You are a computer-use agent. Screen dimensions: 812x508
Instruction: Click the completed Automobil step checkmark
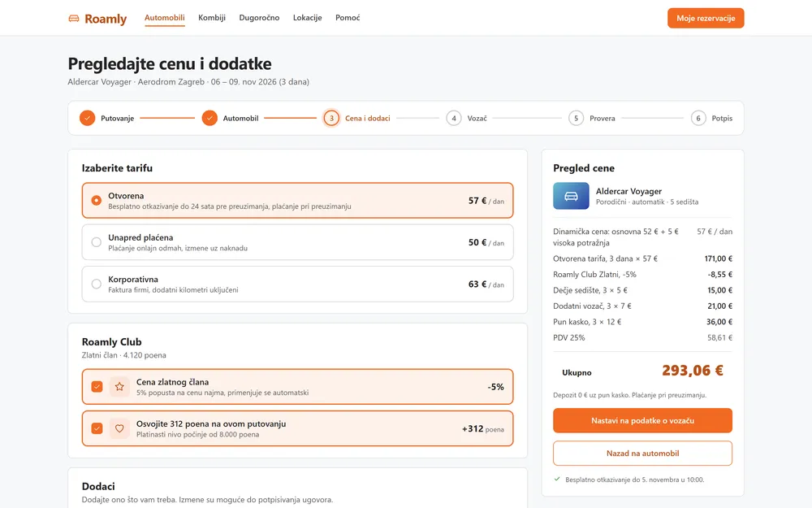pos(209,118)
